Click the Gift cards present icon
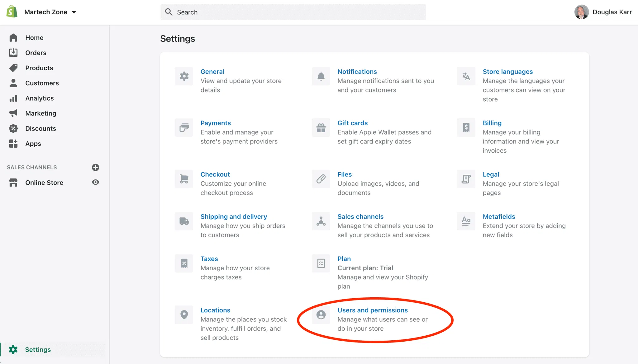 [x=321, y=128]
